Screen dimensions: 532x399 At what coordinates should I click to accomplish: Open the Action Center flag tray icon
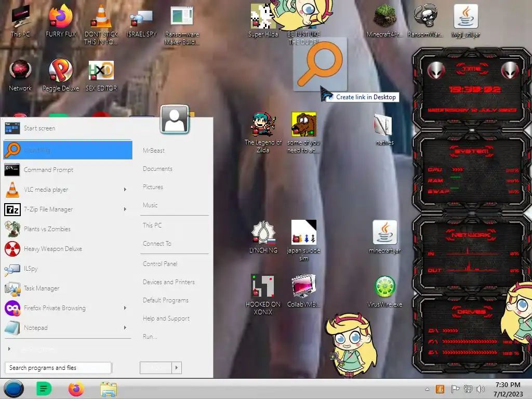pyautogui.click(x=455, y=389)
